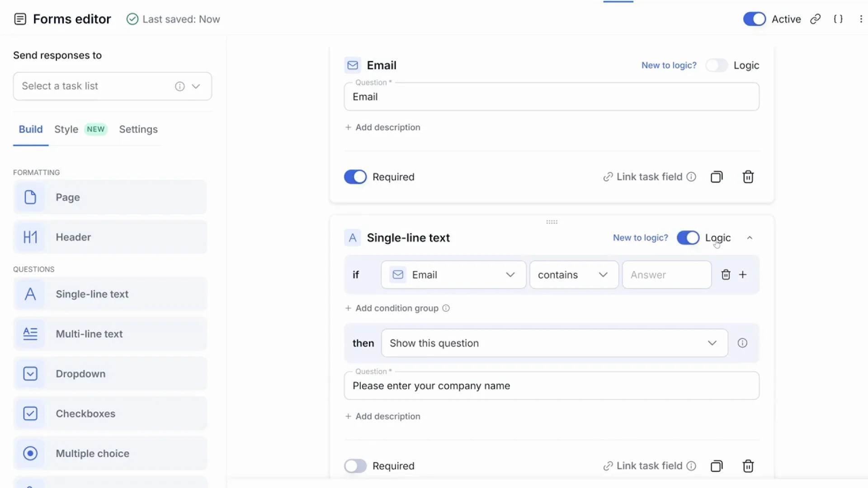Open the embed code { } icon
This screenshot has height=488, width=868.
pos(838,19)
